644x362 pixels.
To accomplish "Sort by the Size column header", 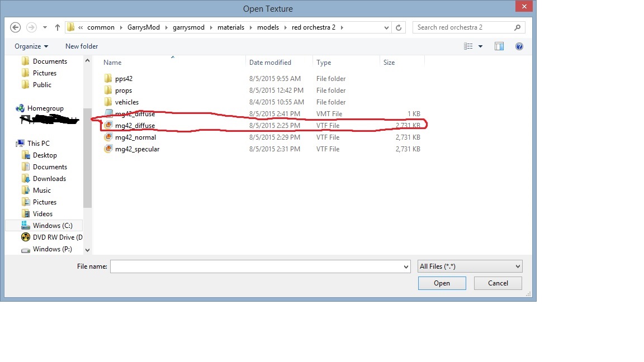I will pos(389,63).
